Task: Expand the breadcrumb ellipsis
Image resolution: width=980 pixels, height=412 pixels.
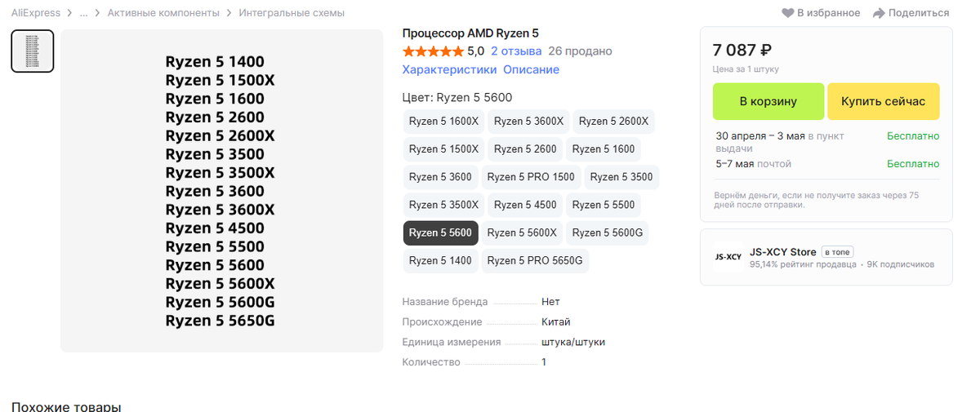Action: (x=83, y=13)
